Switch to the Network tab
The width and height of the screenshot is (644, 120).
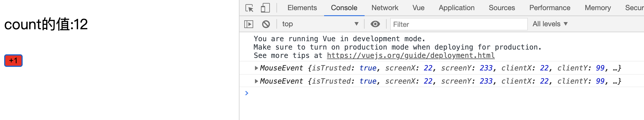pos(385,8)
